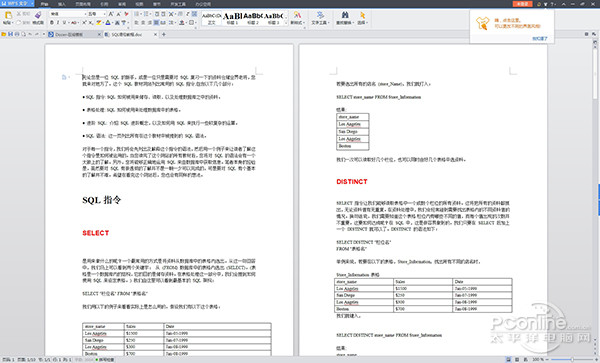Expand the WPS application menu arrow

click(32, 3)
